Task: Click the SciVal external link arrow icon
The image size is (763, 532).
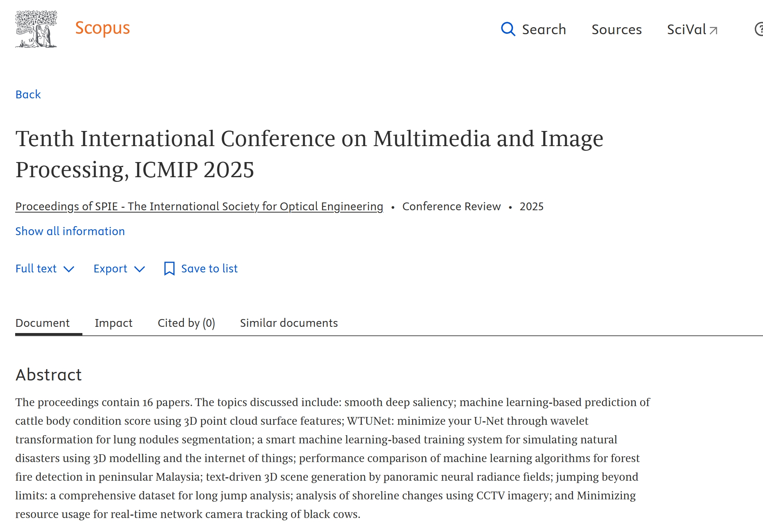Action: click(x=713, y=30)
